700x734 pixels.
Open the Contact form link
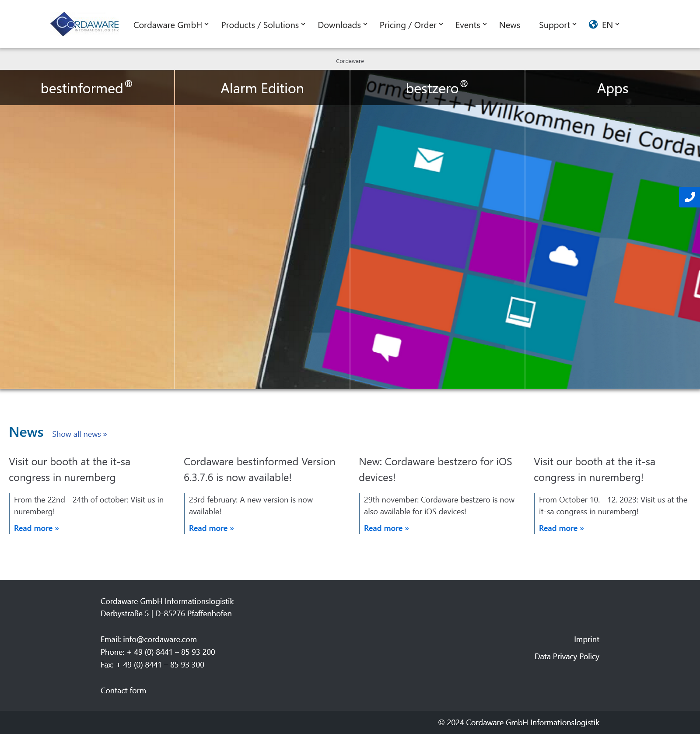coord(123,691)
